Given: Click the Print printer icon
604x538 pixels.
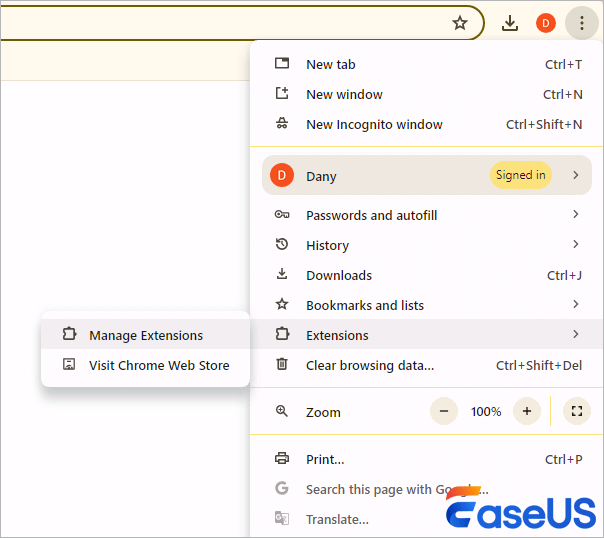Looking at the screenshot, I should click(282, 459).
